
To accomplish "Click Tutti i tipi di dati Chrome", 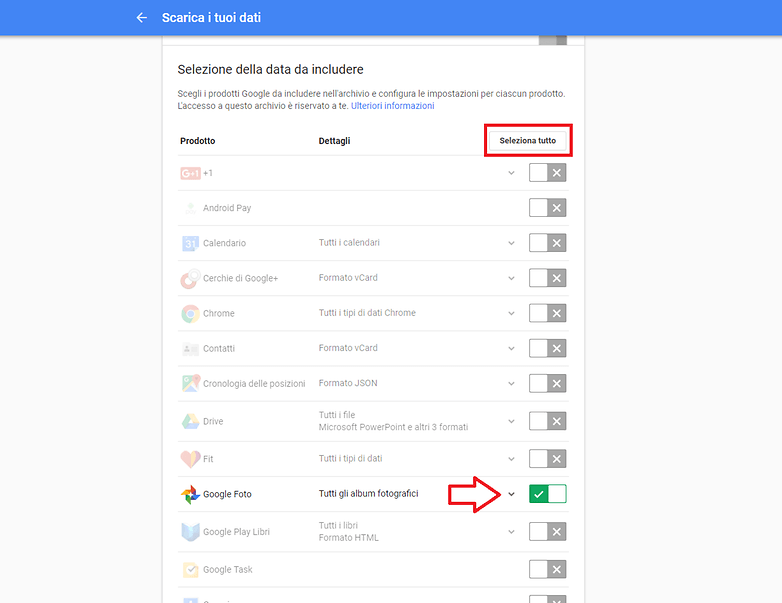I will tap(367, 313).
